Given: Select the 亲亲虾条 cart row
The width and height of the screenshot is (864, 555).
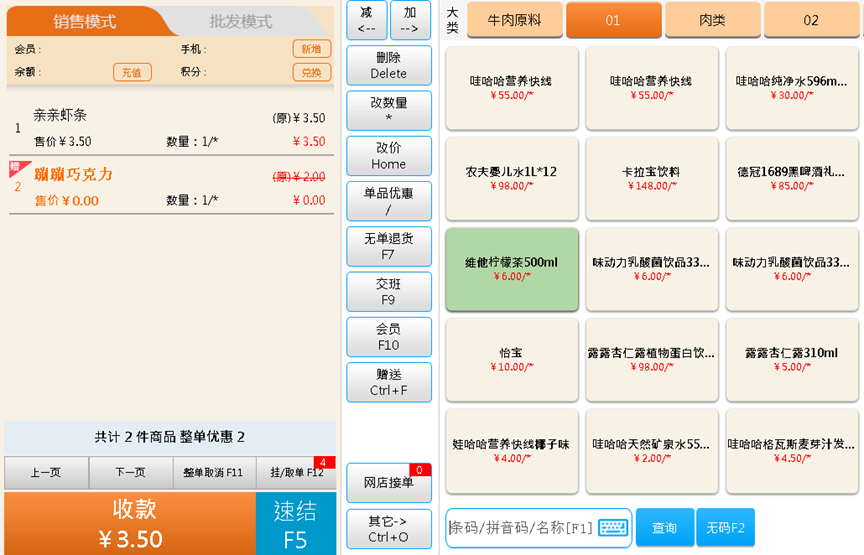Looking at the screenshot, I should (x=171, y=128).
